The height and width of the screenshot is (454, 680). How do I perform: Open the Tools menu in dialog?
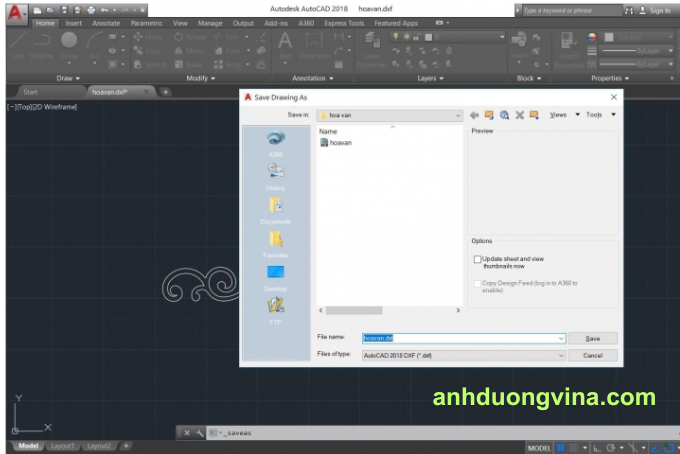[598, 115]
